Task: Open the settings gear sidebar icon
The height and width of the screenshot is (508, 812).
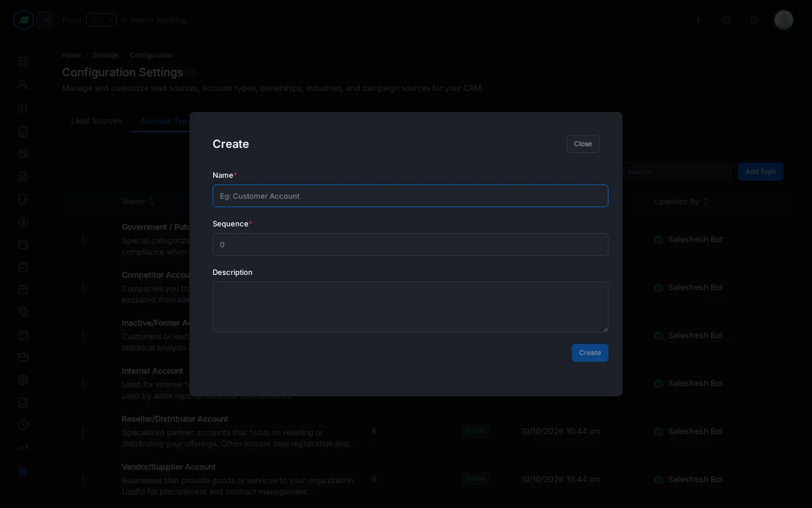Action: [23, 471]
